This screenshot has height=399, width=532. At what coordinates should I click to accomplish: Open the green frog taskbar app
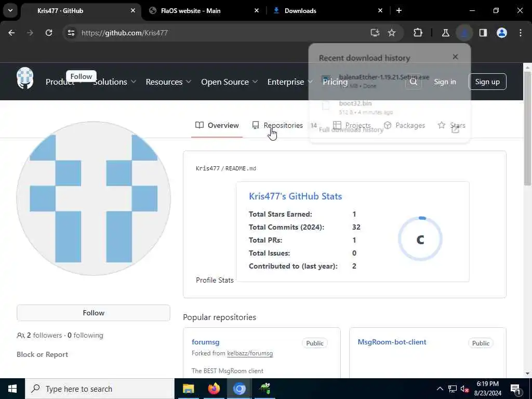click(264, 389)
